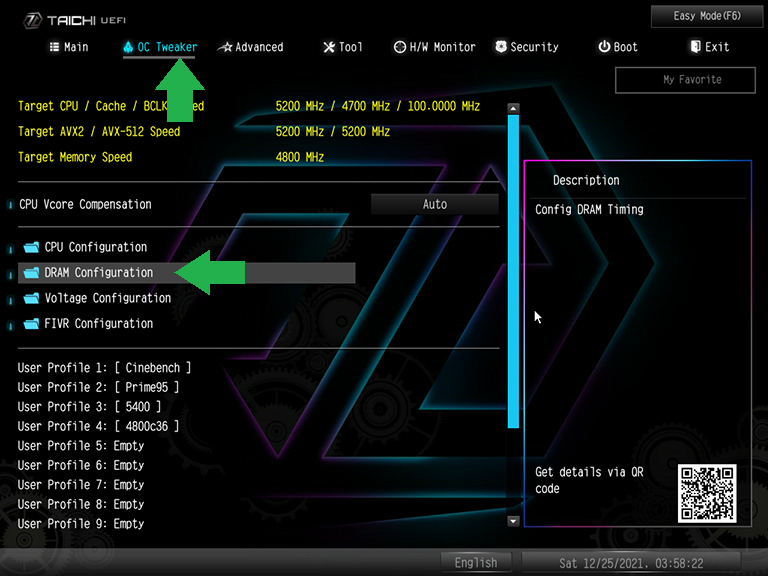The image size is (768, 576).
Task: Click the H/W Monitor gauge icon
Action: [x=400, y=47]
